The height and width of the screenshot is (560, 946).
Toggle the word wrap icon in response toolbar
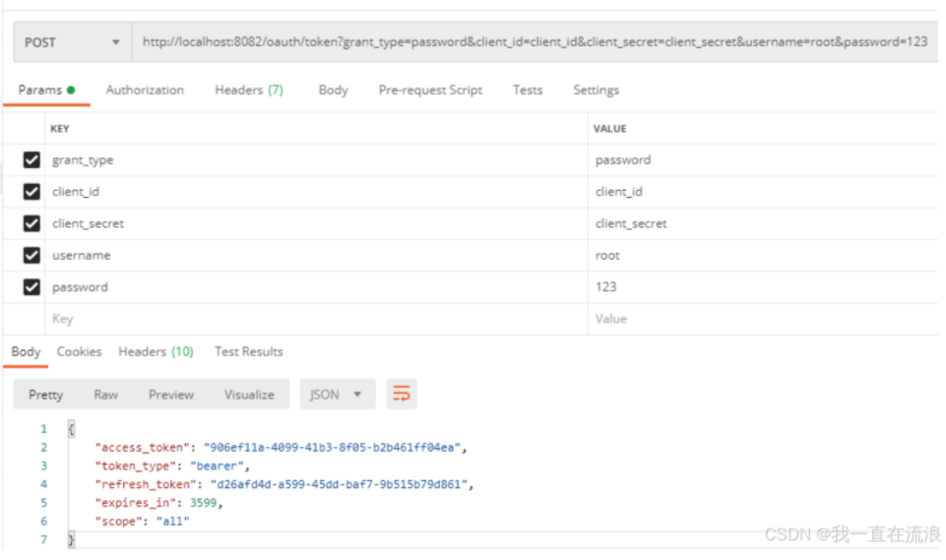pyautogui.click(x=402, y=395)
